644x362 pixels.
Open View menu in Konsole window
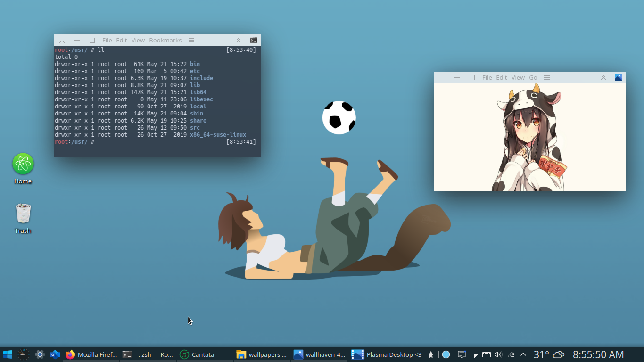(x=138, y=41)
